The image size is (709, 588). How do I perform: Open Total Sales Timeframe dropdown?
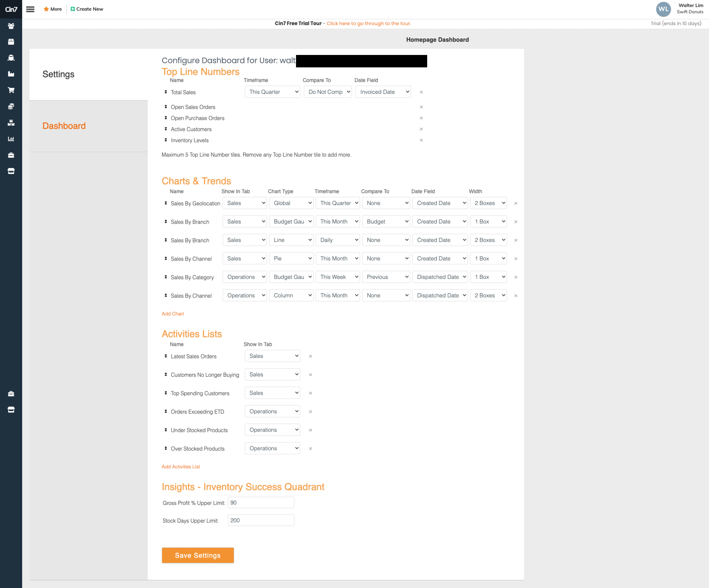coord(272,92)
